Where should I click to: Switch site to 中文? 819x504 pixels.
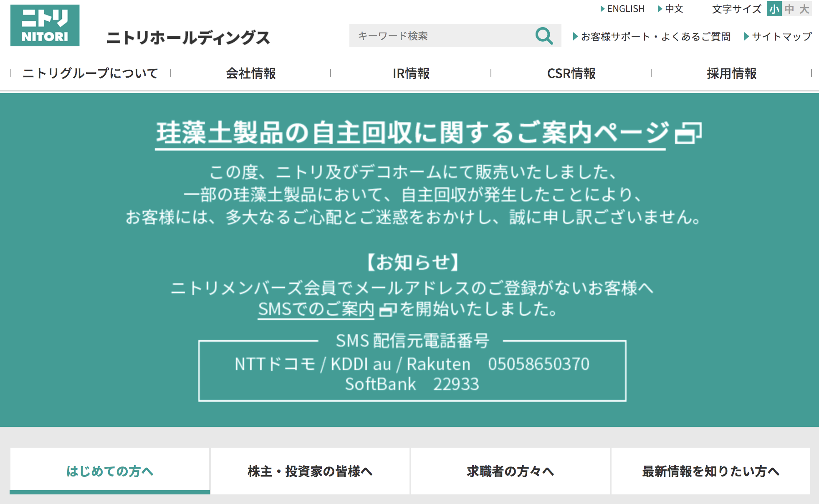click(x=674, y=9)
